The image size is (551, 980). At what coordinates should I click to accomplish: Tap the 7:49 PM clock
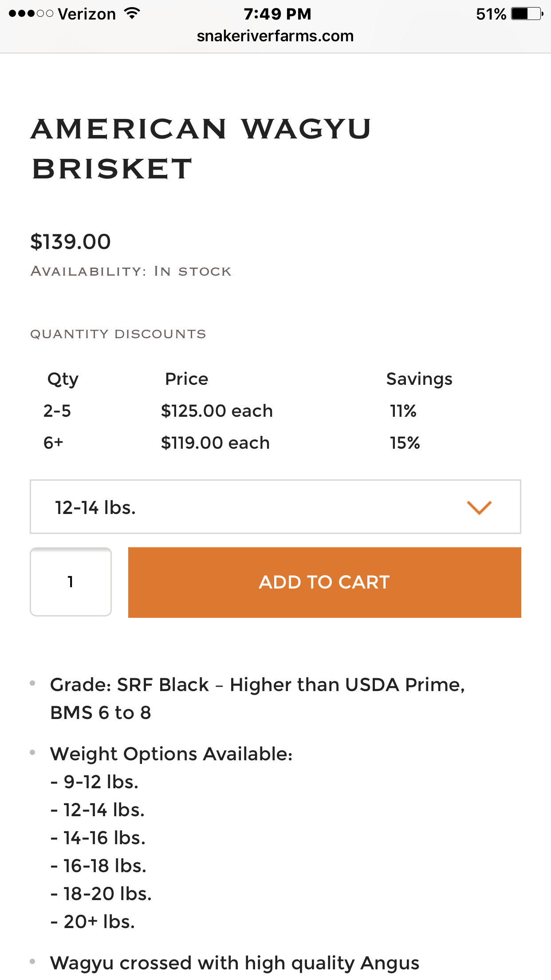277,14
